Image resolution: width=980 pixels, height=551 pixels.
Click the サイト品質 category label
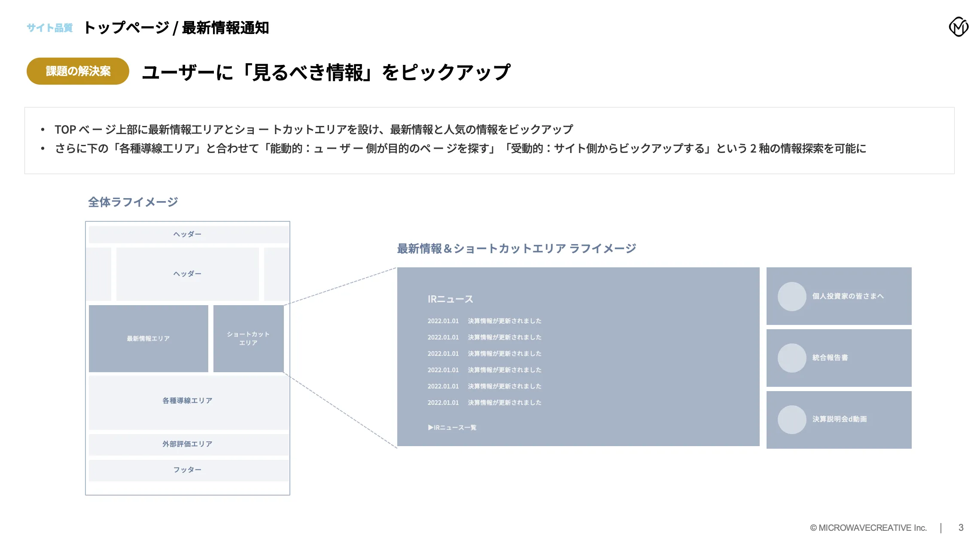[x=50, y=28]
